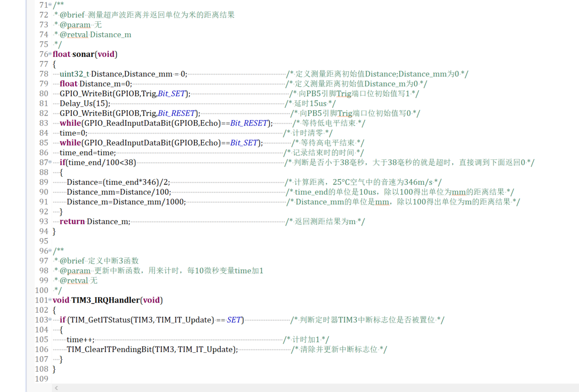
Task: Place cursor on time++ statement
Action: click(81, 340)
